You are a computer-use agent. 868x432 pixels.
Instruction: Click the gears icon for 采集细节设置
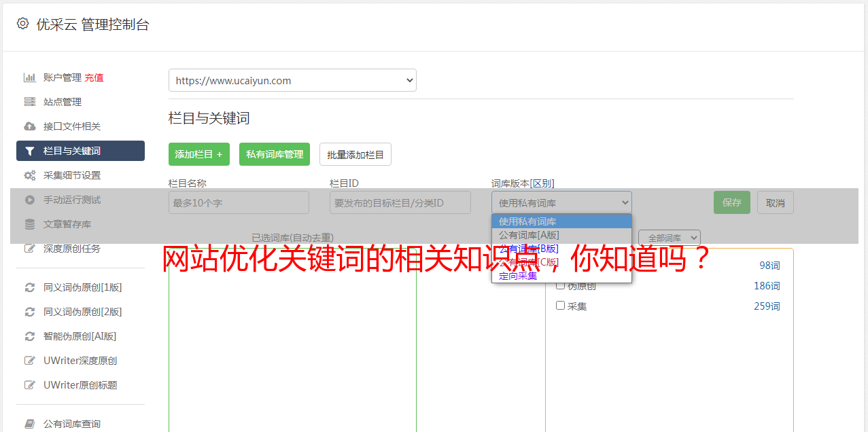29,175
